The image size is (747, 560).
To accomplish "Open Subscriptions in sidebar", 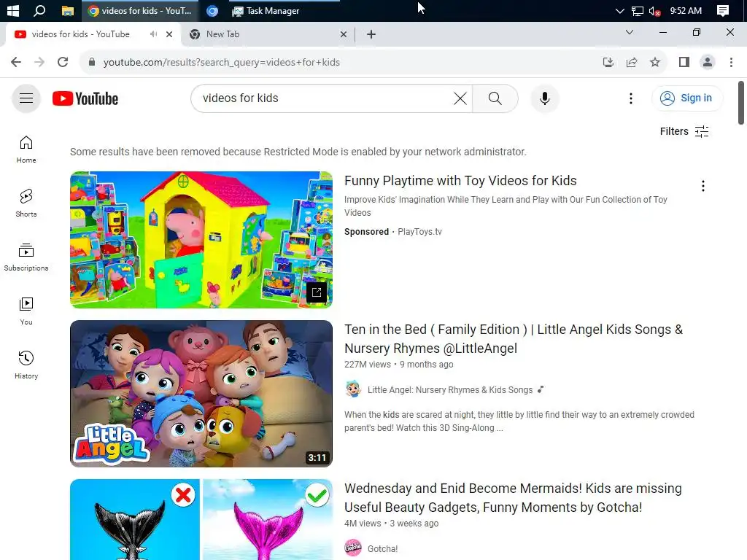I will (x=26, y=257).
